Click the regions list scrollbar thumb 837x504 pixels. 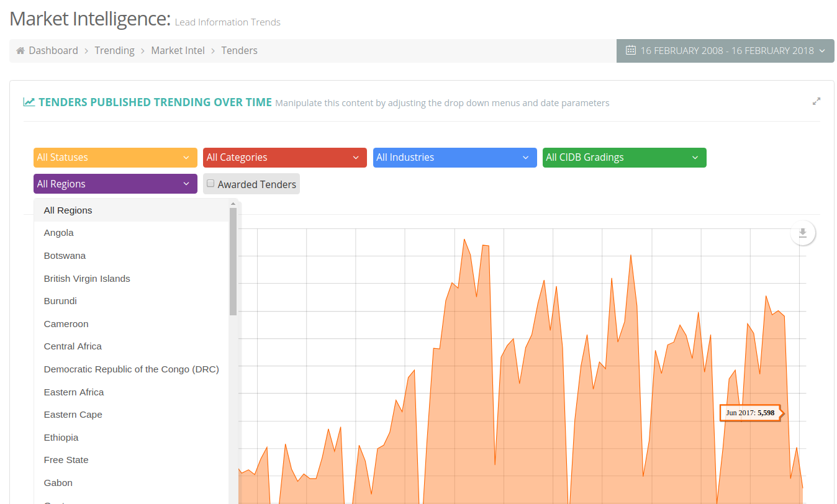tap(233, 261)
